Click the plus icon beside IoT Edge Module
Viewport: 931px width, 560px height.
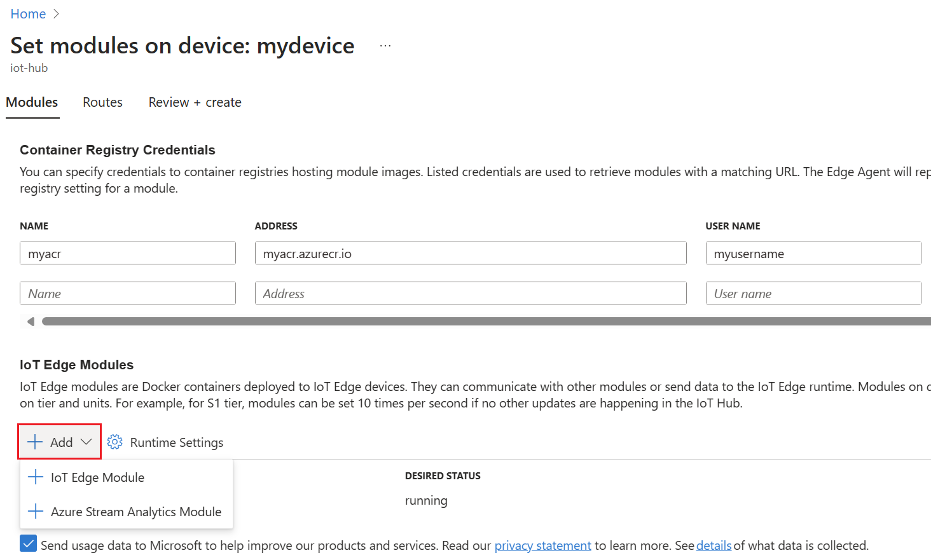pos(36,477)
